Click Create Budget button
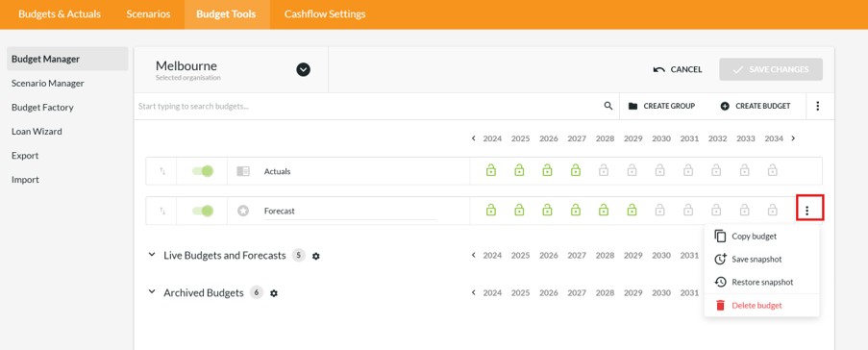The height and width of the screenshot is (350, 868). [x=756, y=106]
